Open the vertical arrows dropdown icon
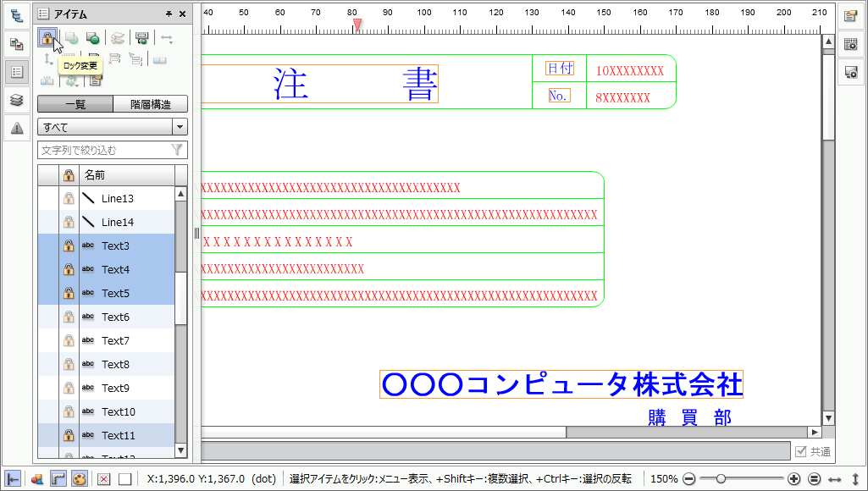Viewport: 868px width, 491px height. 48,59
